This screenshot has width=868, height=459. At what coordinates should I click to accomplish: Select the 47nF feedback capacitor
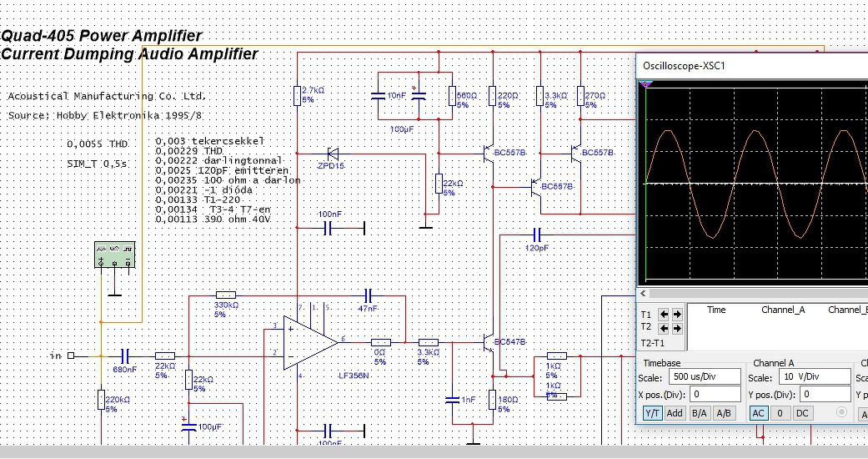pyautogui.click(x=369, y=295)
